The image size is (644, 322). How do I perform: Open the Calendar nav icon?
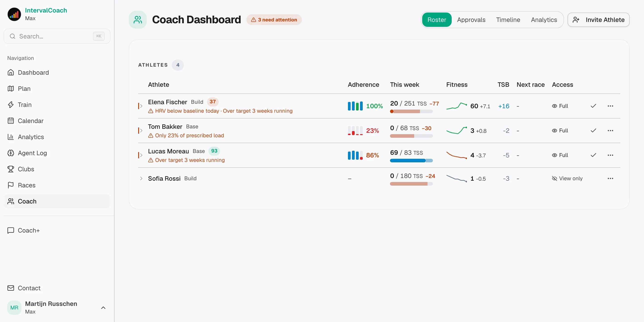(11, 121)
